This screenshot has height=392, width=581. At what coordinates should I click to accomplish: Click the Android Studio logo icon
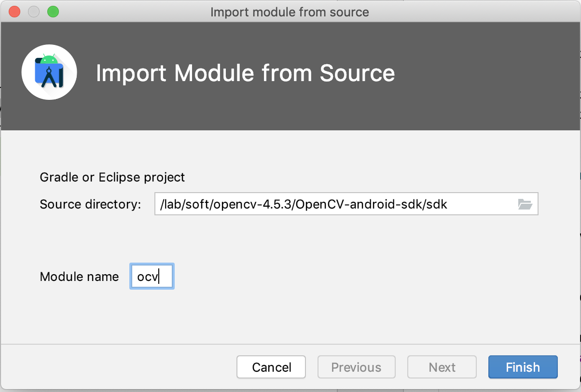[49, 72]
